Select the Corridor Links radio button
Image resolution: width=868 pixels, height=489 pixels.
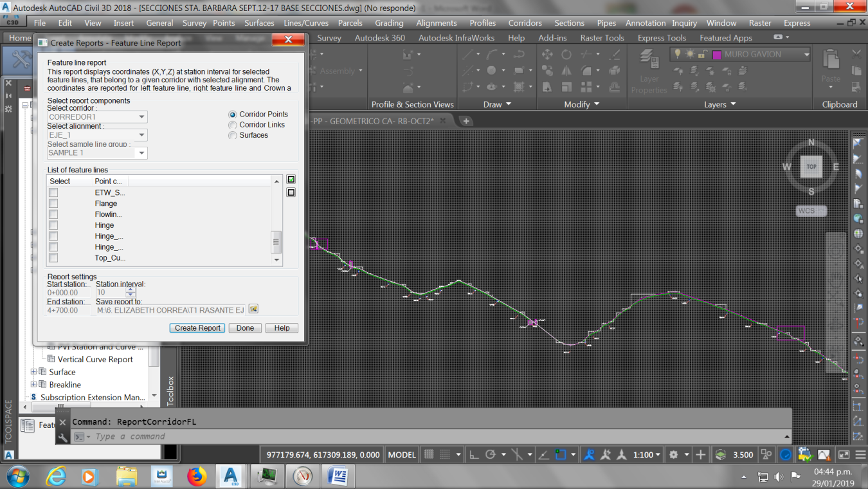[x=233, y=125]
